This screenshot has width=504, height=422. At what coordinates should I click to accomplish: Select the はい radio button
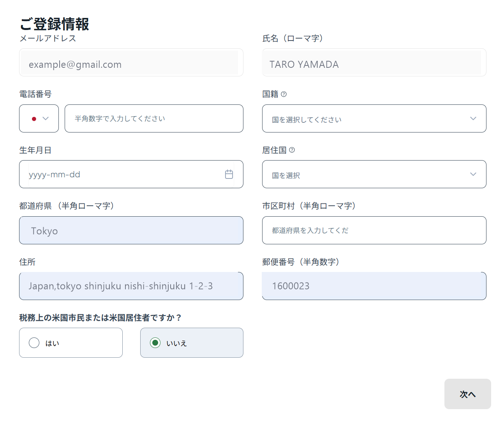(34, 343)
